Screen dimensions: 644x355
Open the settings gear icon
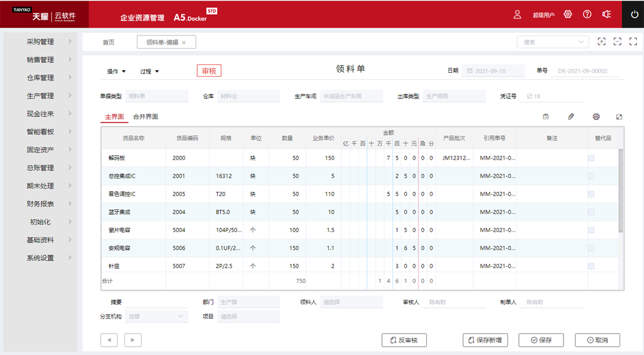point(567,14)
